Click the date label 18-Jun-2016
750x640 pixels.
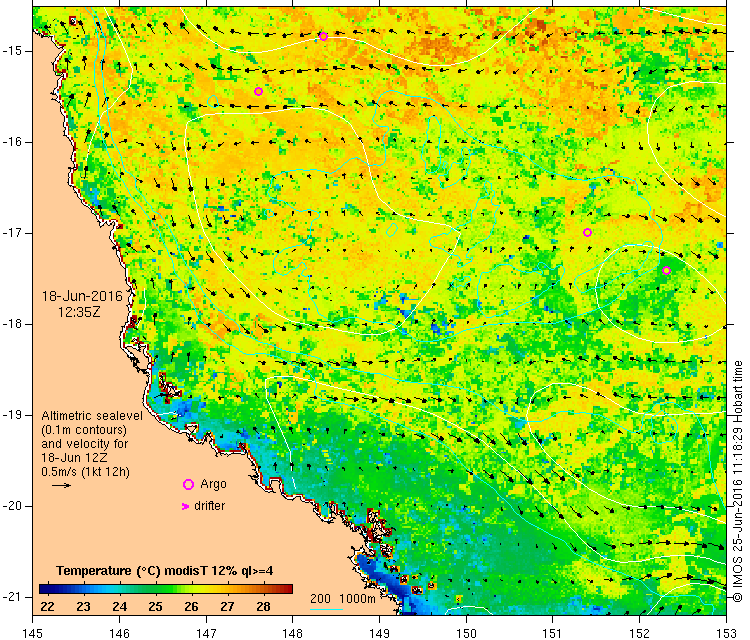point(82,296)
